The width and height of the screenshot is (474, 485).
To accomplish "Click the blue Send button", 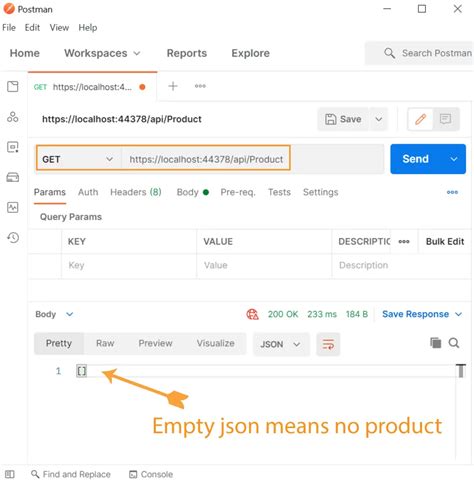I will point(415,159).
